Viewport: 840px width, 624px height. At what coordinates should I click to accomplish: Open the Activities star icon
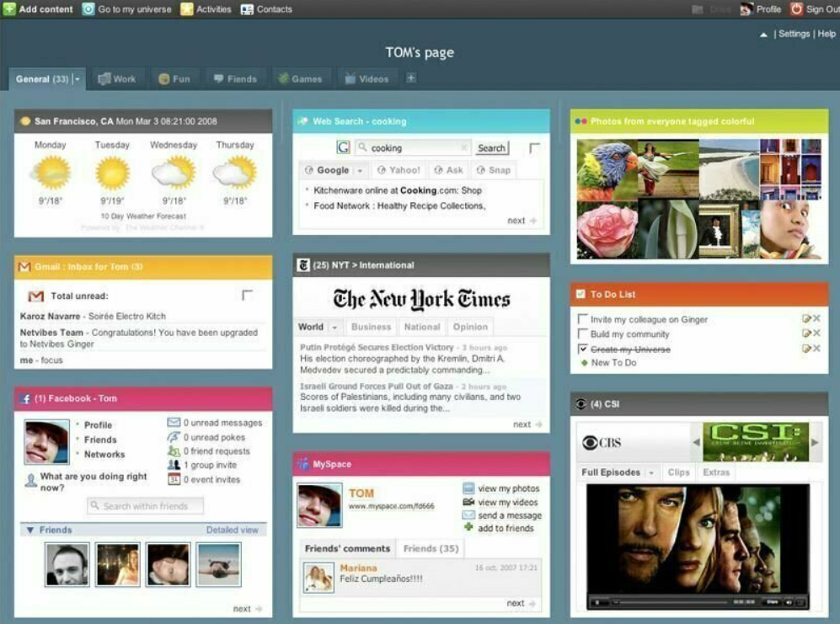pos(186,9)
